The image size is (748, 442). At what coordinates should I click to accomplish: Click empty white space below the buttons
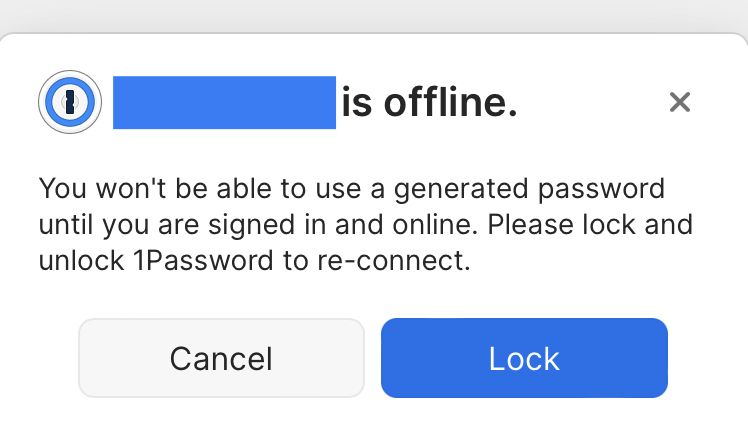(374, 422)
